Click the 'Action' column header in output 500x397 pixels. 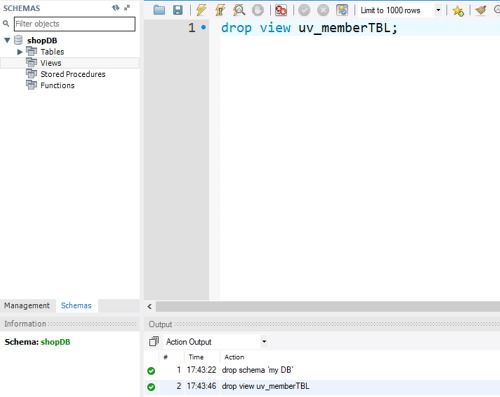234,357
